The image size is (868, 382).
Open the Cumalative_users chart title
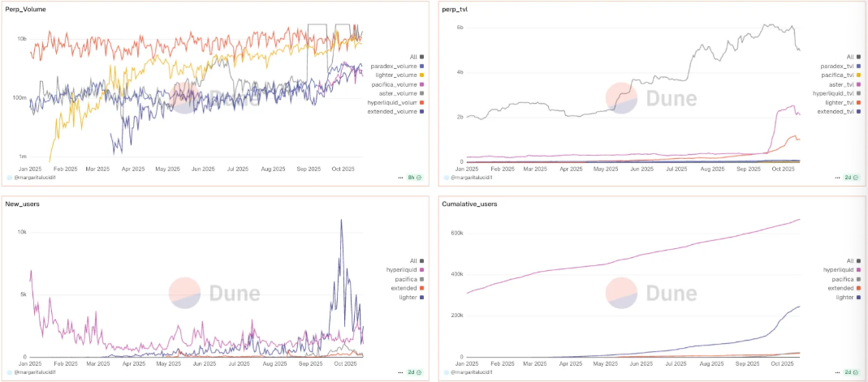tap(470, 204)
